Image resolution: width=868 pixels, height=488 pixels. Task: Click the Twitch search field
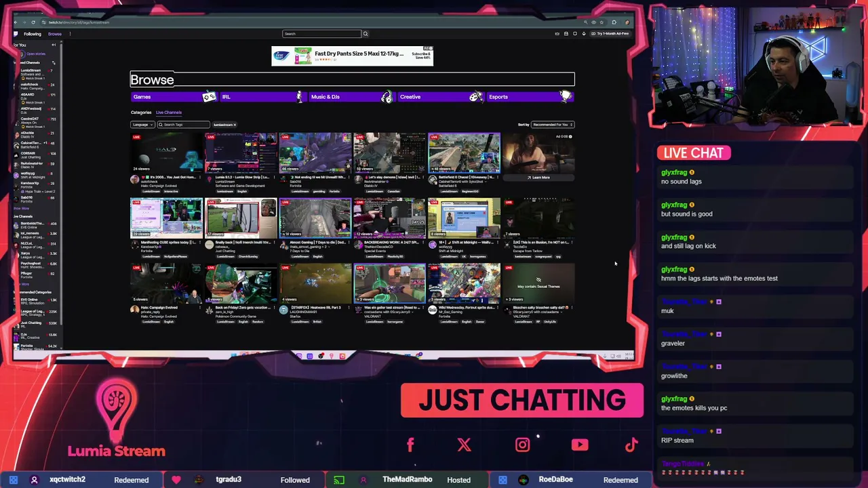[321, 34]
